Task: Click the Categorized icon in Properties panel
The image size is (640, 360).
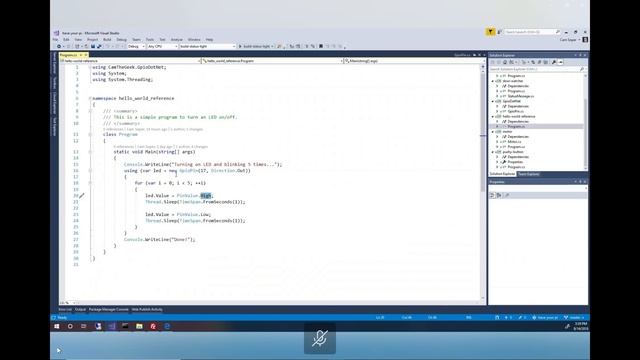Action: (492, 196)
